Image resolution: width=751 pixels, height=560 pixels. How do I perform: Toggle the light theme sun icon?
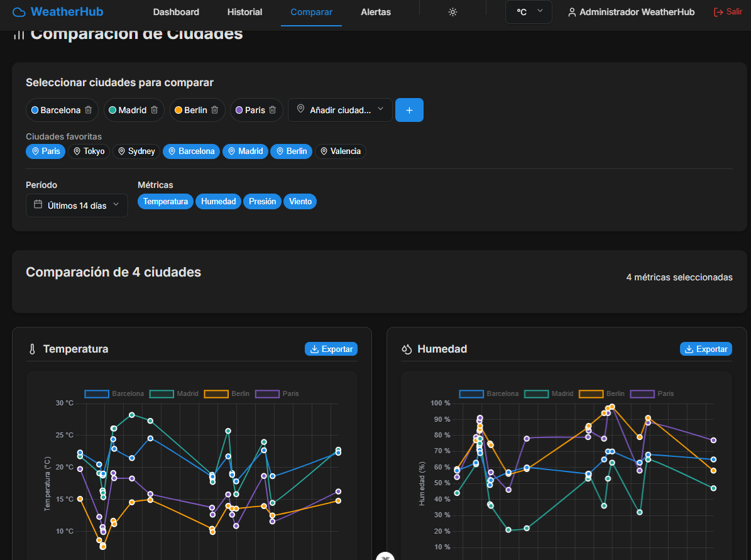[x=452, y=12]
